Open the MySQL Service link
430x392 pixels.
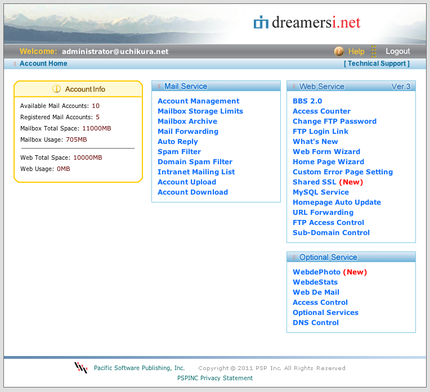[321, 192]
